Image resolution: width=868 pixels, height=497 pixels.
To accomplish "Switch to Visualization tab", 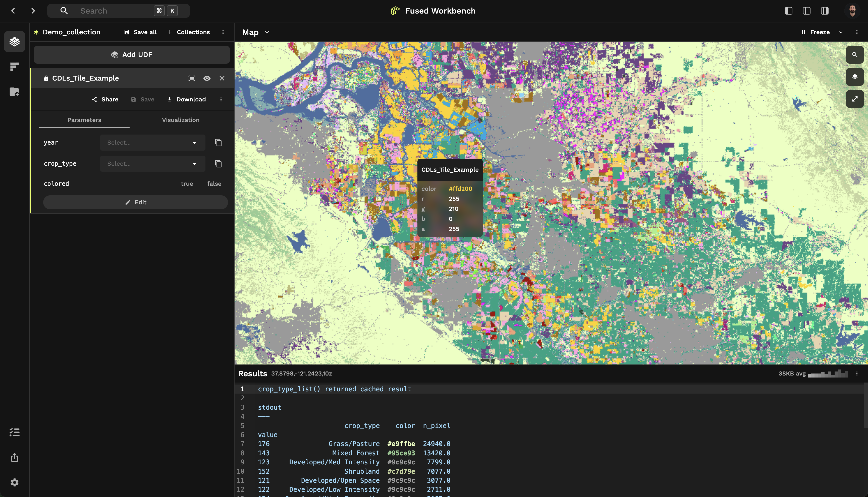I will [181, 120].
